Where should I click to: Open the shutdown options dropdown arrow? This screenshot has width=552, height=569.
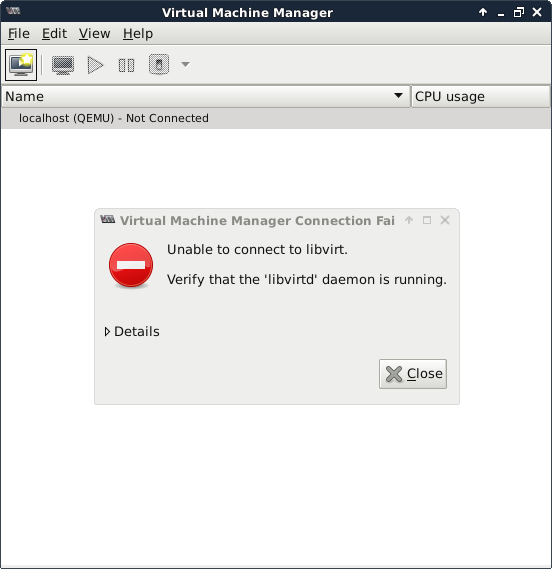pos(185,65)
